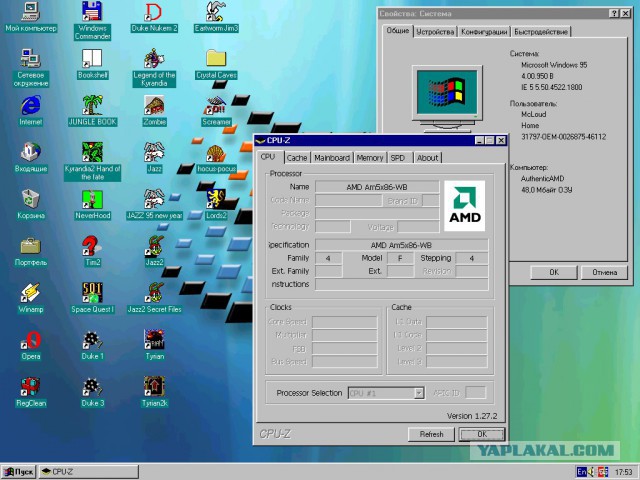Click the En language indicator in tray

point(582,472)
